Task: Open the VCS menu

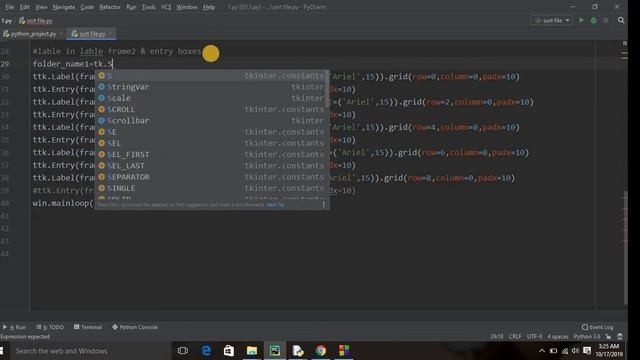Action: pyautogui.click(x=166, y=7)
